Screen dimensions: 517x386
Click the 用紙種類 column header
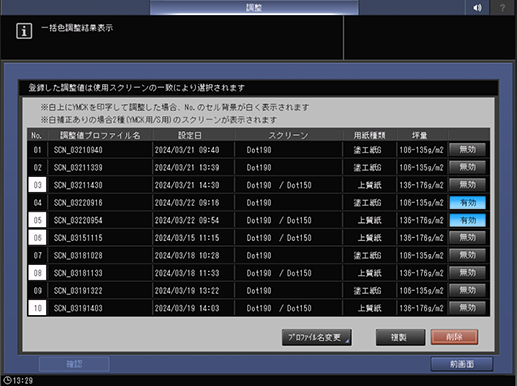tap(369, 135)
